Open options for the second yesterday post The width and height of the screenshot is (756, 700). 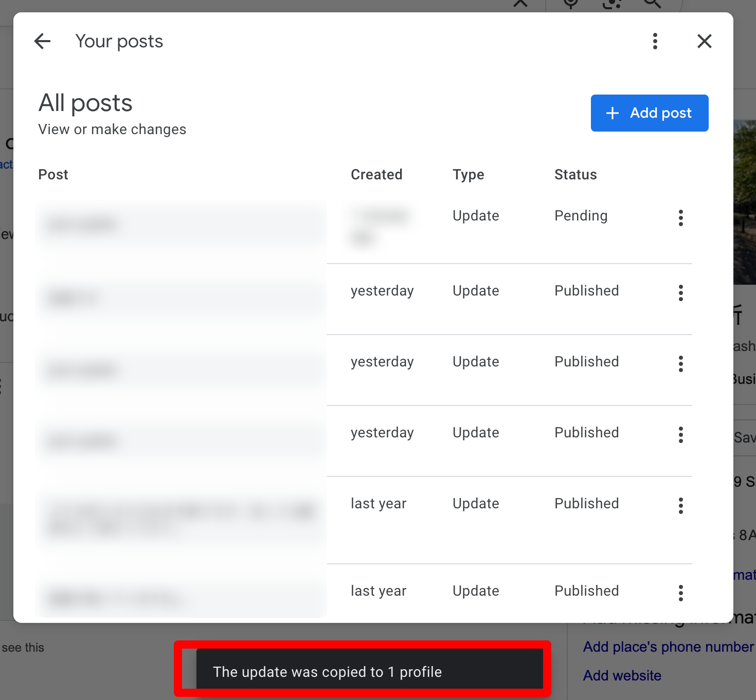680,364
